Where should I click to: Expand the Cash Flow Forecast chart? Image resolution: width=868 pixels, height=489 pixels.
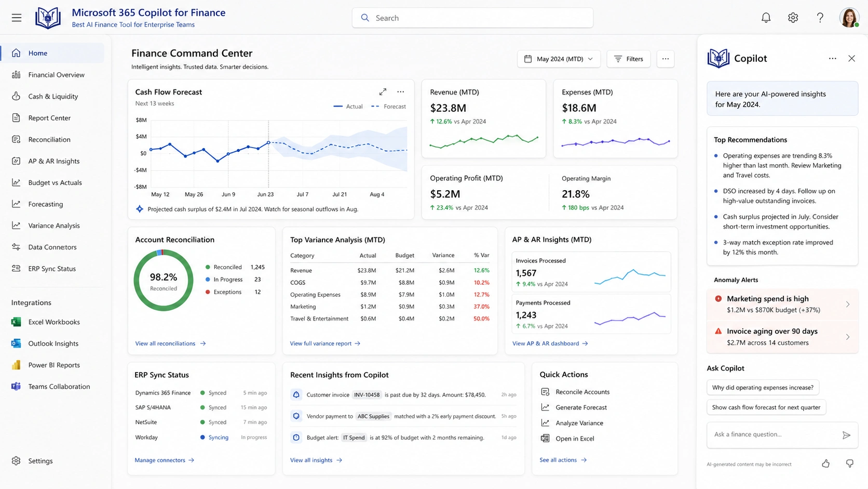tap(383, 92)
